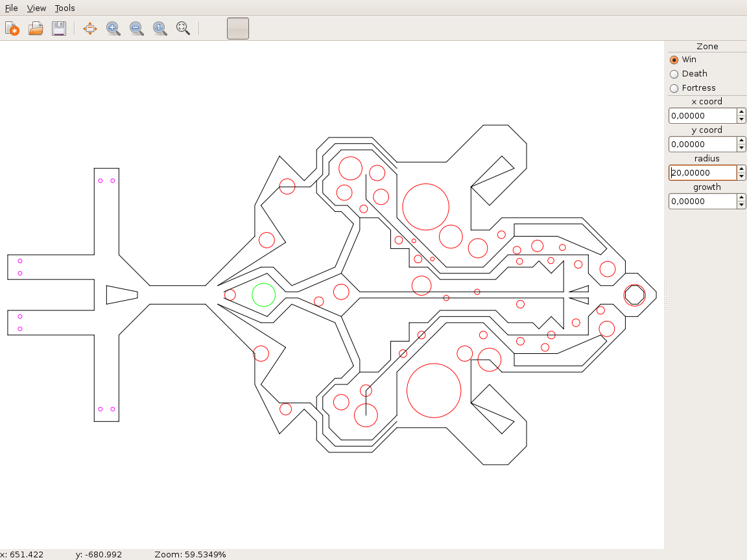Decrease the y coord value with down arrow
The image size is (747, 560).
coord(741,148)
